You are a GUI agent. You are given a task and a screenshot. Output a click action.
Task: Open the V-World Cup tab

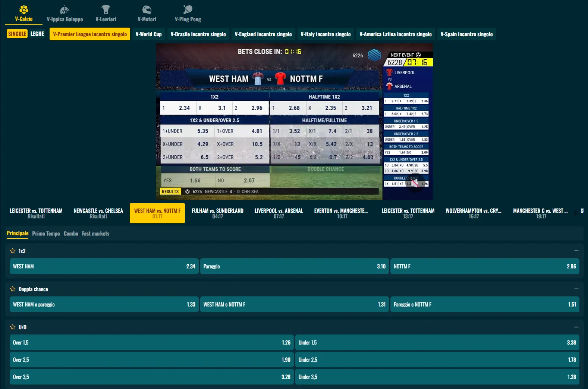pyautogui.click(x=149, y=34)
